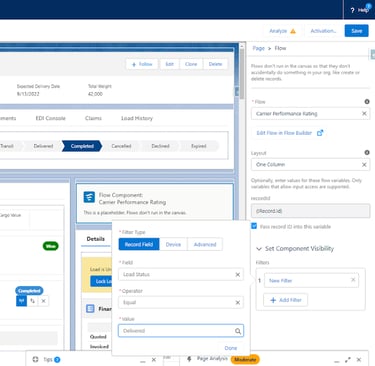Open the Activation button
The height and width of the screenshot is (366, 375).
[x=323, y=31]
